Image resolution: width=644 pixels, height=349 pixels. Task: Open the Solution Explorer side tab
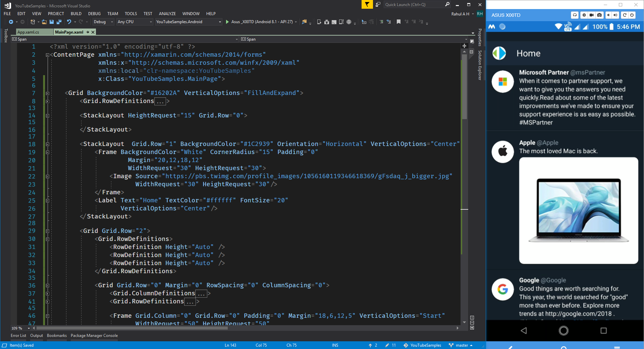(480, 65)
